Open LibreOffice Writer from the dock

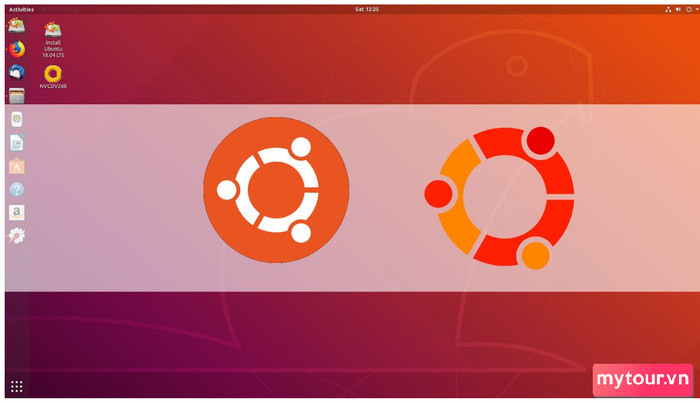17,143
